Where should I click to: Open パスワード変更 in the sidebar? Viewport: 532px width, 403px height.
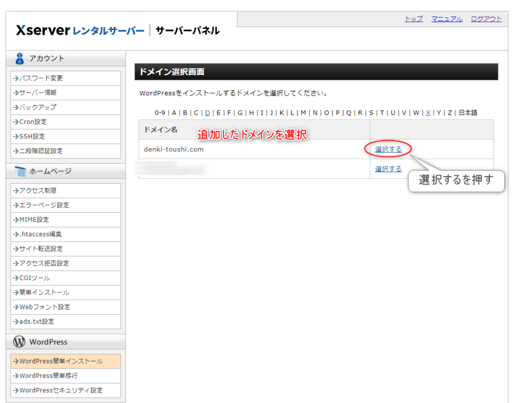[66, 78]
